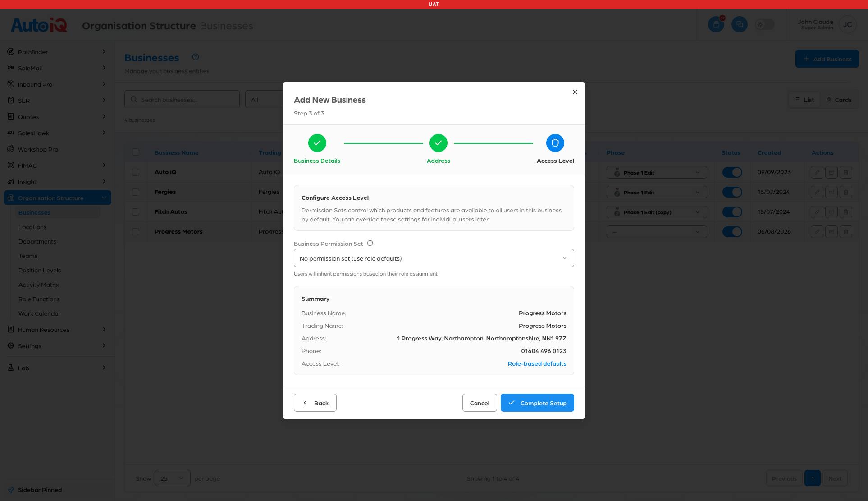Open Fergies Phase 1 Edit dropdown
868x501 pixels.
click(x=657, y=192)
